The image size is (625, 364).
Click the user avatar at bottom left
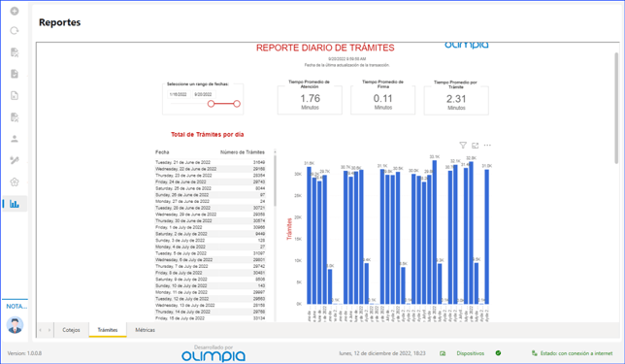pyautogui.click(x=15, y=325)
